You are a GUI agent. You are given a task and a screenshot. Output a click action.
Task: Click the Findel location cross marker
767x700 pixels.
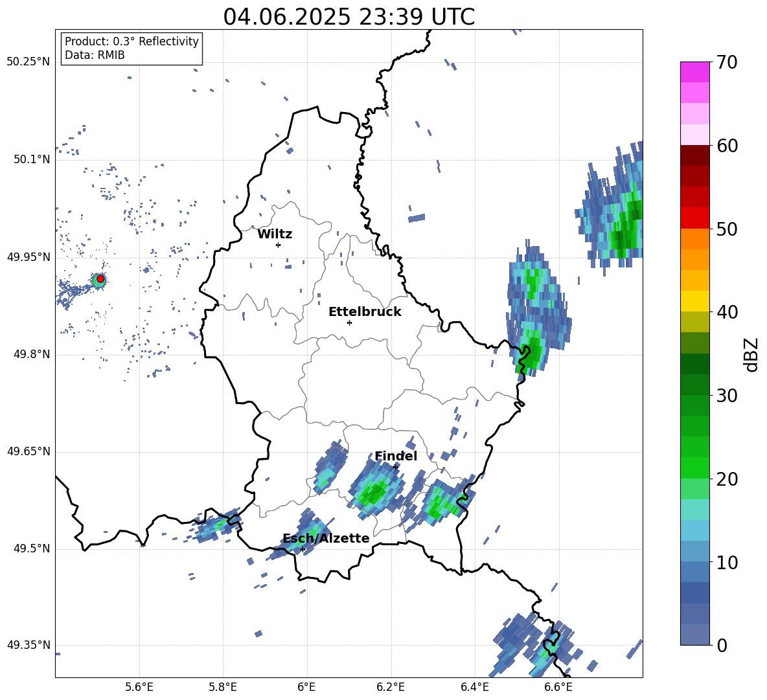click(x=395, y=467)
